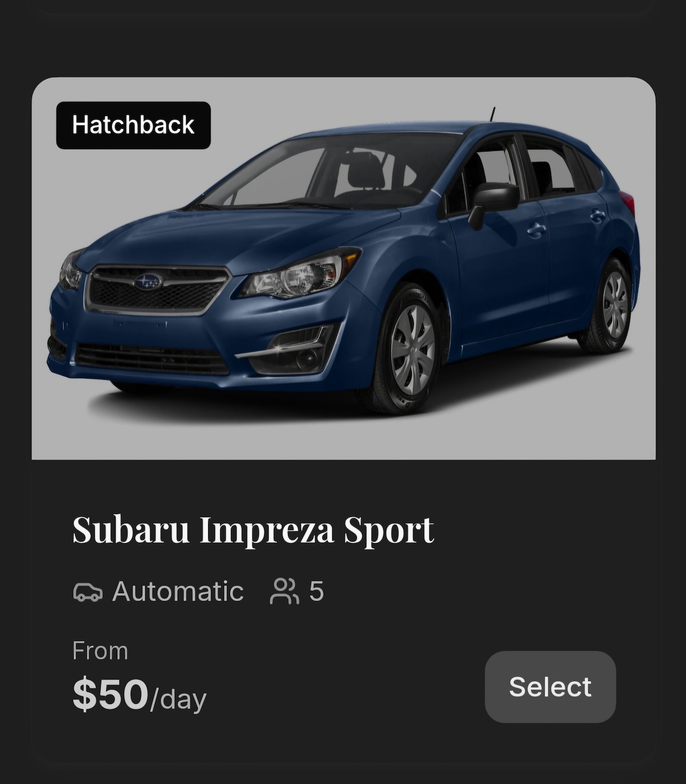This screenshot has width=686, height=784.
Task: Click the car's roof antenna
Action: 492,114
